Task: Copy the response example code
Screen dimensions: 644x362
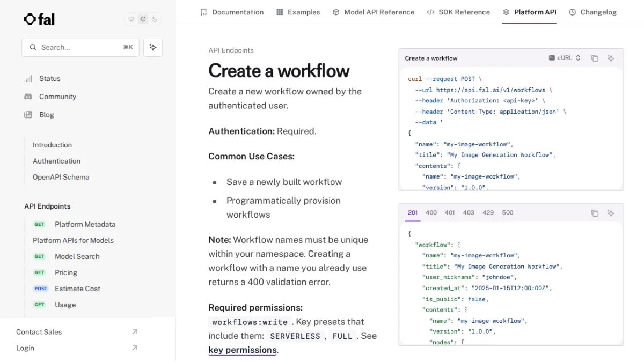Action: 595,213
